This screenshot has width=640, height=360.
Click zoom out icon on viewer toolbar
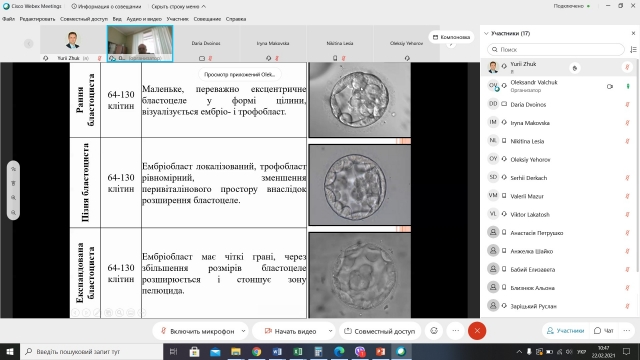(x=13, y=213)
